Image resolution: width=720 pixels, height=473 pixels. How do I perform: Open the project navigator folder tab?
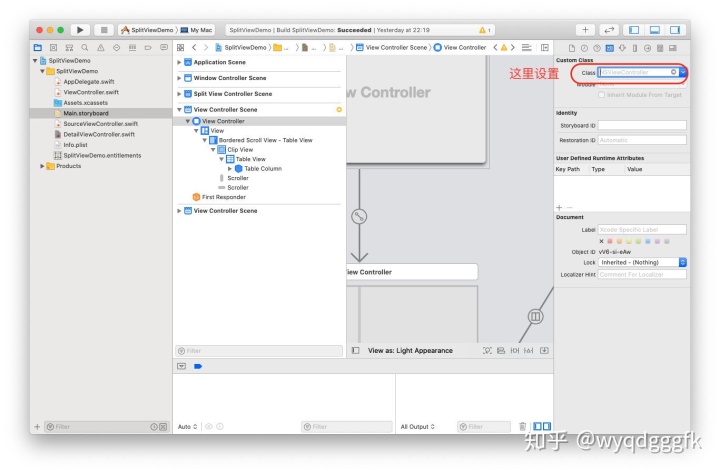[38, 47]
